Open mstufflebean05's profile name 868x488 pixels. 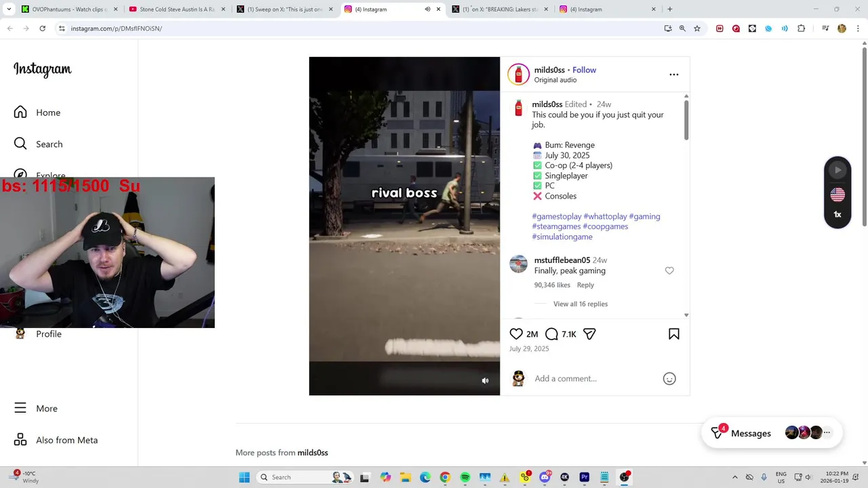pyautogui.click(x=562, y=260)
